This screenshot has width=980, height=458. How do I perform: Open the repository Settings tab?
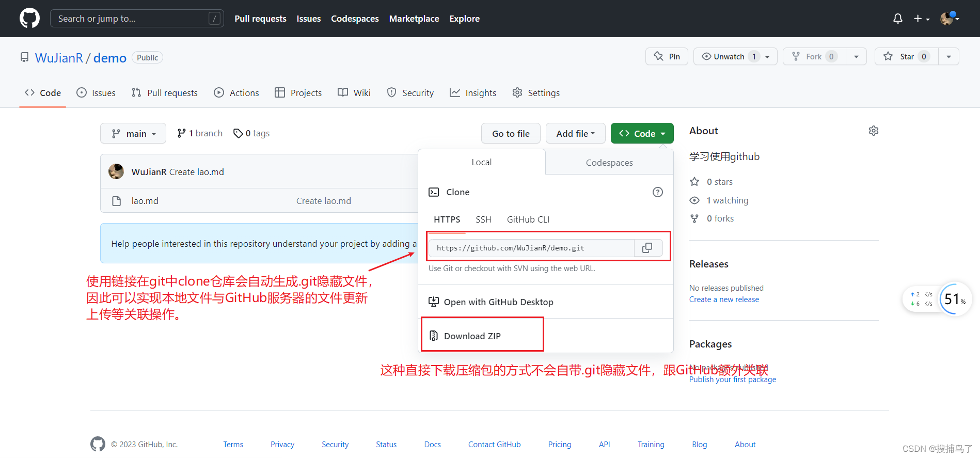click(536, 92)
